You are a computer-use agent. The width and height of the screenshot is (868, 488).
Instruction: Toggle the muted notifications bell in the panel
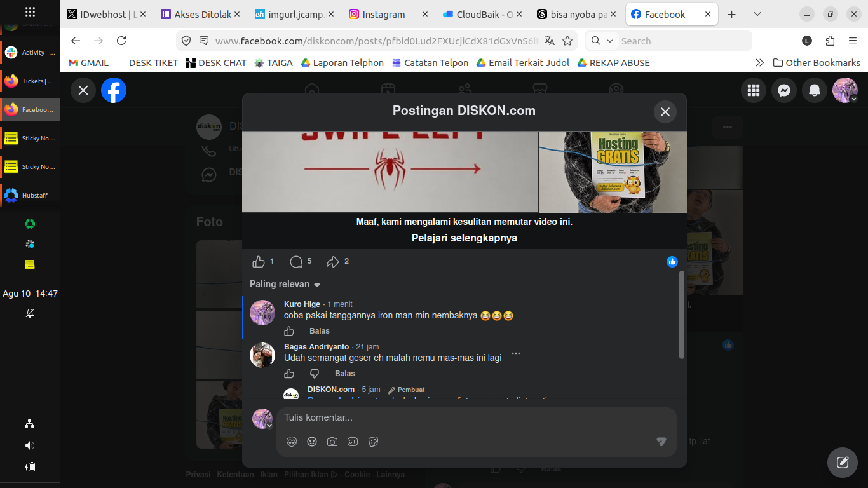click(30, 313)
